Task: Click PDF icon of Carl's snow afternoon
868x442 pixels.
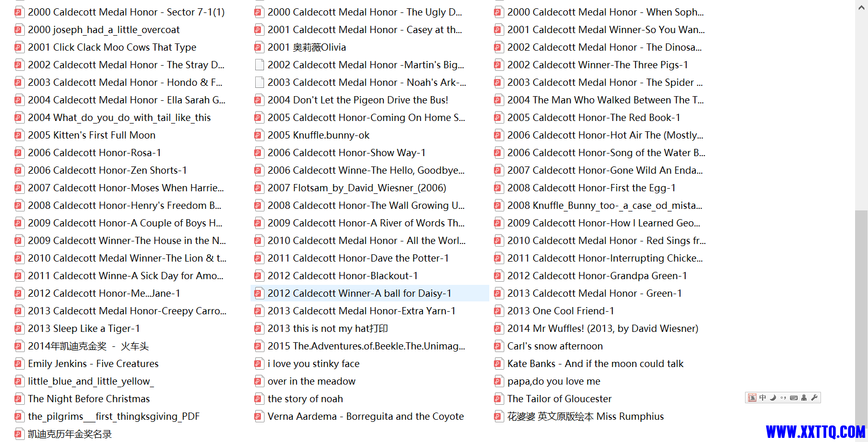Action: coord(498,346)
